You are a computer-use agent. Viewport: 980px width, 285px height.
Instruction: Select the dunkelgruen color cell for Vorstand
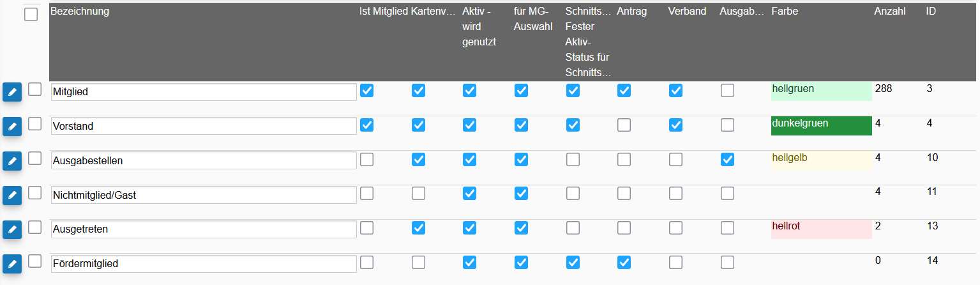(x=821, y=126)
